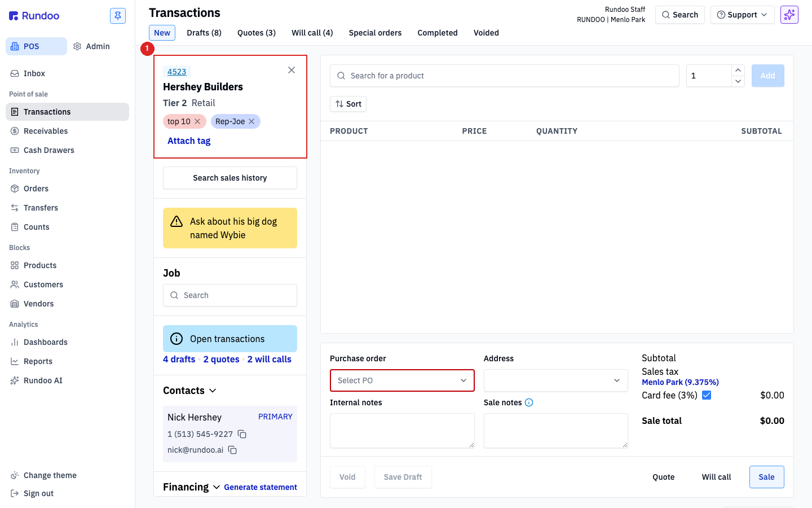Copy nick@rundoo.ai email address
Viewport: 812px width, 508px height.
(232, 450)
